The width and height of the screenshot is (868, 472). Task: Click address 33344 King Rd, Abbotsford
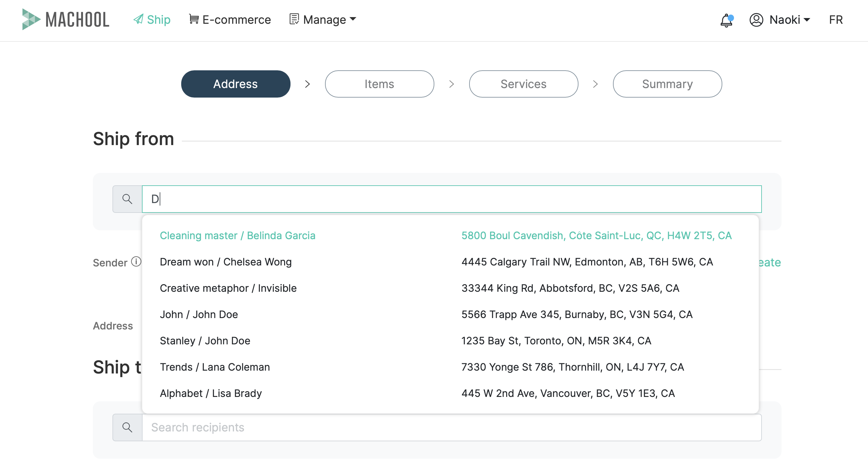[570, 288]
